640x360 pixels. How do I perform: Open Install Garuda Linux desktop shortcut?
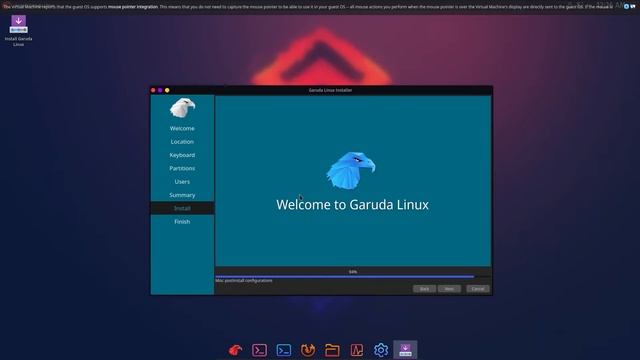18,31
